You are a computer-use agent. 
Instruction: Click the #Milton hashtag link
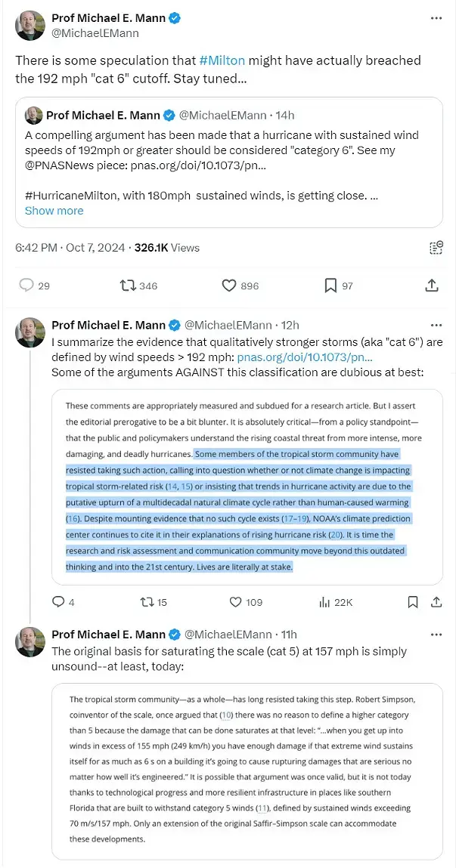222,60
